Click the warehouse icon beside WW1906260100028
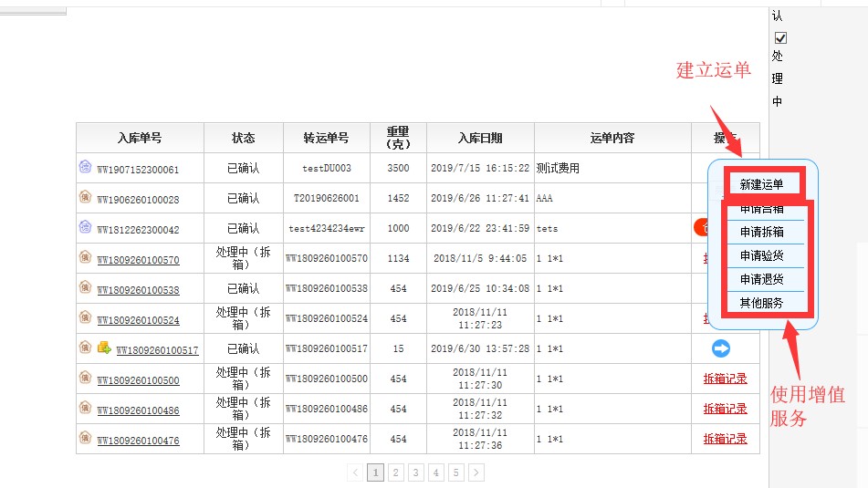This screenshot has width=868, height=488. [x=85, y=196]
